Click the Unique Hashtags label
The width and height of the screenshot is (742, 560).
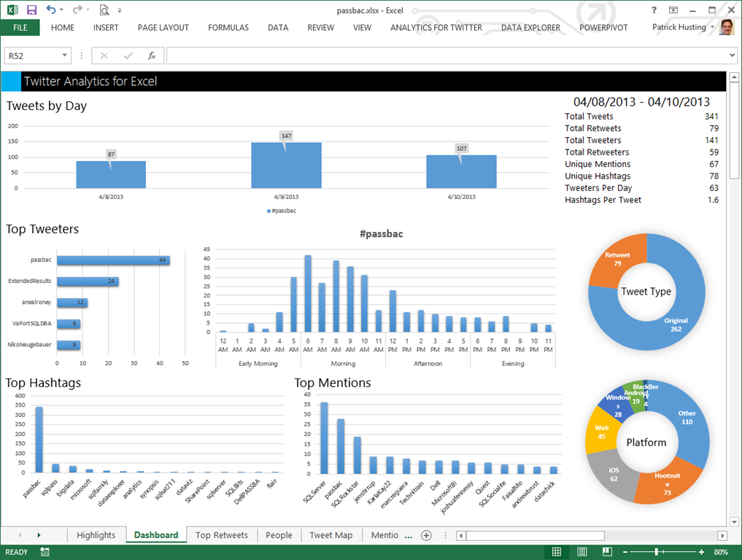pyautogui.click(x=598, y=176)
